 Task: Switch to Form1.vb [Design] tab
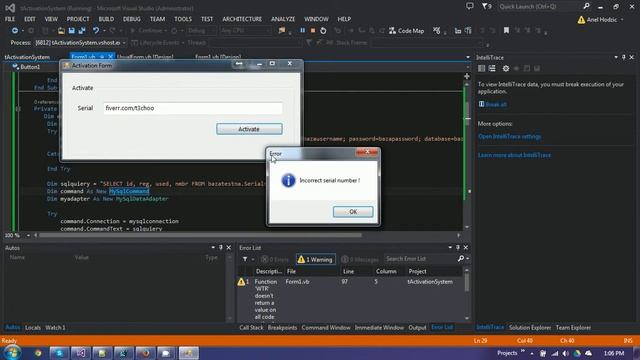(218, 57)
